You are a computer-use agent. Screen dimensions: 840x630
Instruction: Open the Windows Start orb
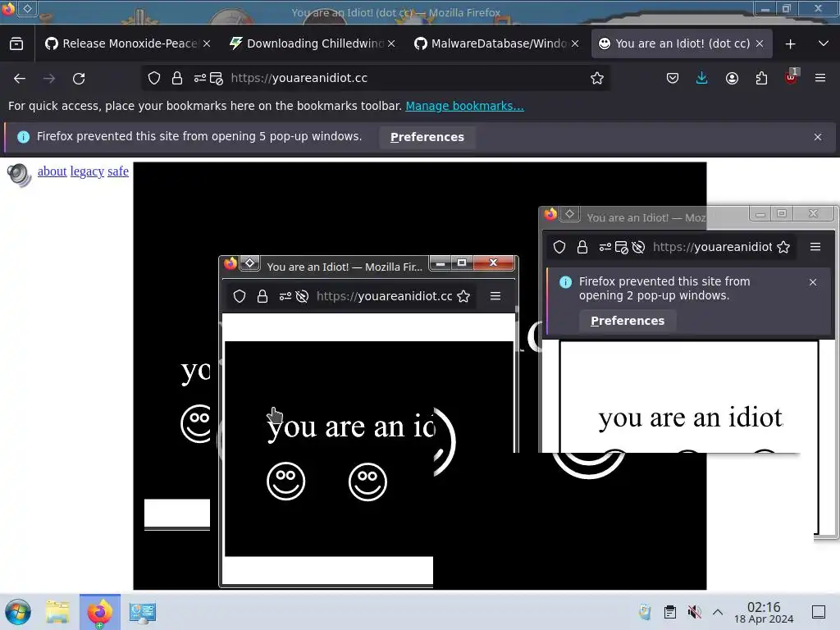tap(18, 612)
